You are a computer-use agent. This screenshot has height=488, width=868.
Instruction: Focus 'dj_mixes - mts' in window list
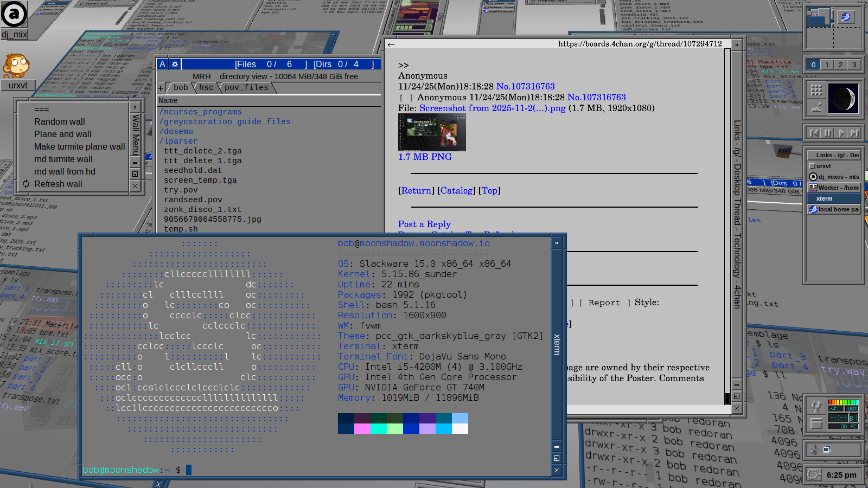834,177
